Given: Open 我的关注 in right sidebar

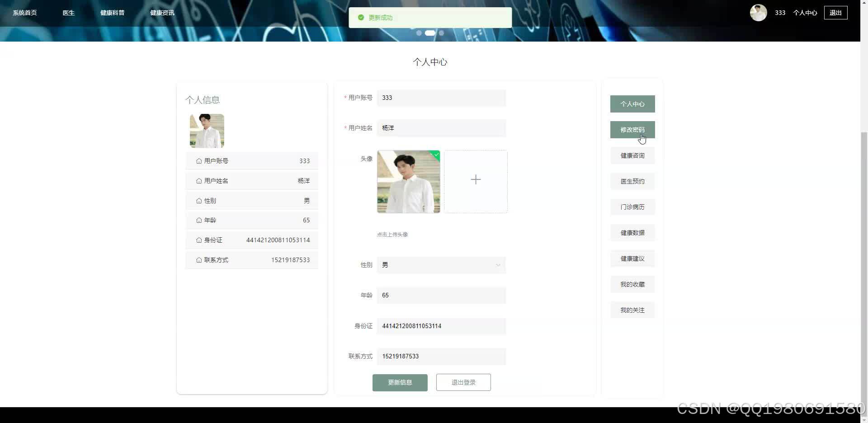Looking at the screenshot, I should 632,310.
